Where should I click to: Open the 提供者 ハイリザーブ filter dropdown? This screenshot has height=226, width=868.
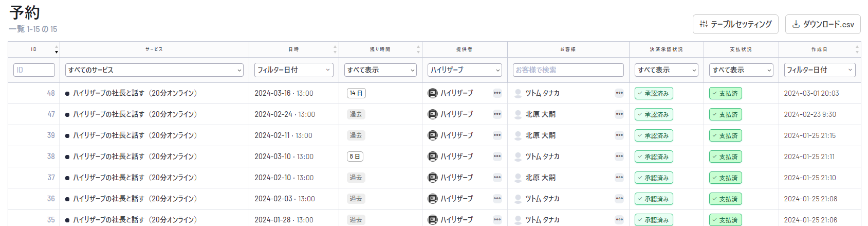[x=465, y=70]
